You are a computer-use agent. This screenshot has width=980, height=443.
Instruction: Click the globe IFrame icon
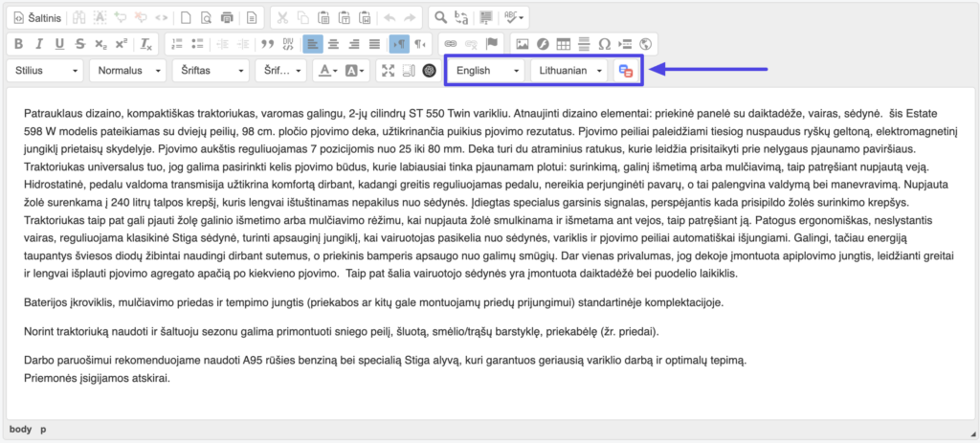[646, 44]
